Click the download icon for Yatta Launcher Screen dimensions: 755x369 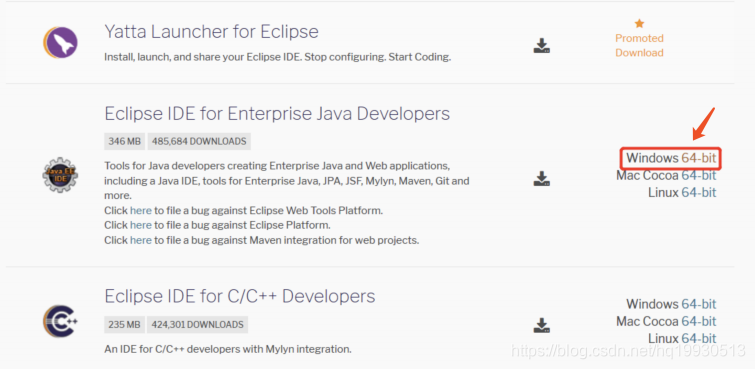pos(542,46)
